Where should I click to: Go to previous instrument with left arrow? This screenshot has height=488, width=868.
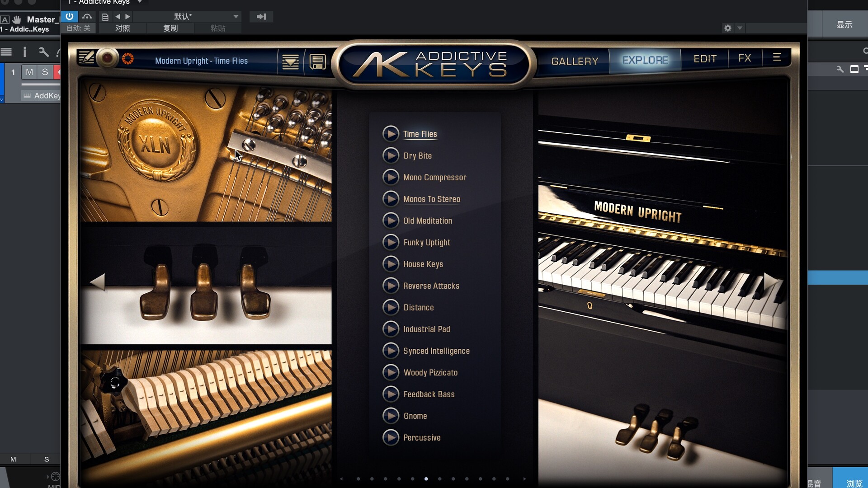(97, 282)
